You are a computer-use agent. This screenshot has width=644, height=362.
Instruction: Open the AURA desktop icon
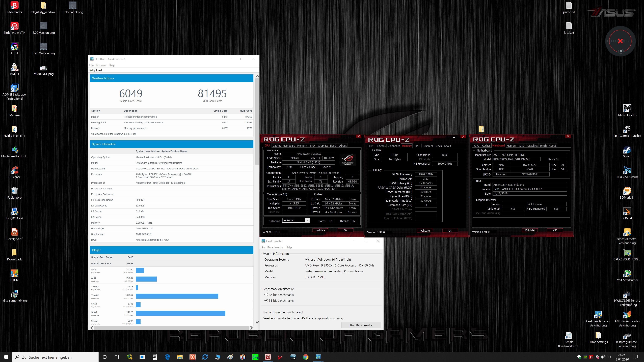14,47
